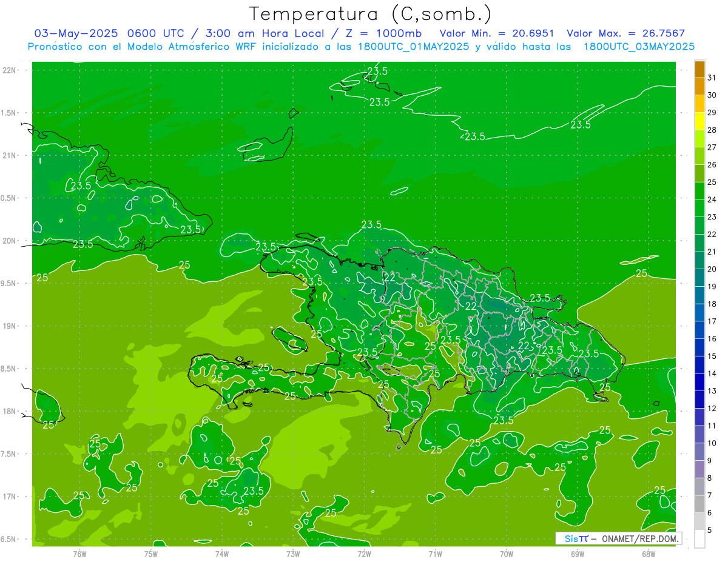The width and height of the screenshot is (728, 562).
Task: Click the legend value "14"
Action: (x=712, y=373)
